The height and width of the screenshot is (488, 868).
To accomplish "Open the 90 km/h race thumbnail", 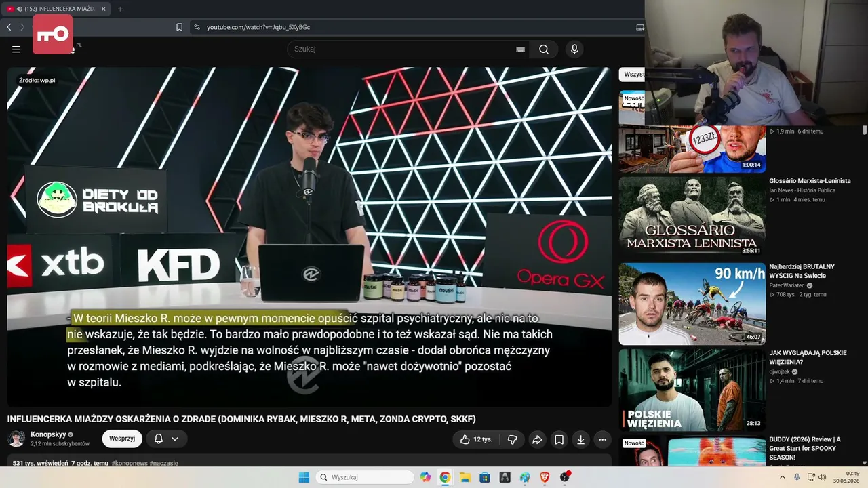I will pyautogui.click(x=692, y=303).
